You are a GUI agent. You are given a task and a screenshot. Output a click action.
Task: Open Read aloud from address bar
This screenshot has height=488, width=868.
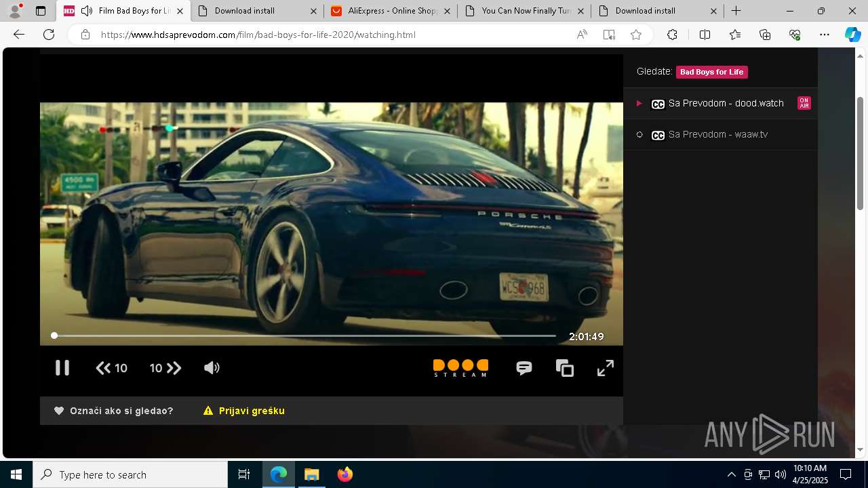pyautogui.click(x=582, y=35)
